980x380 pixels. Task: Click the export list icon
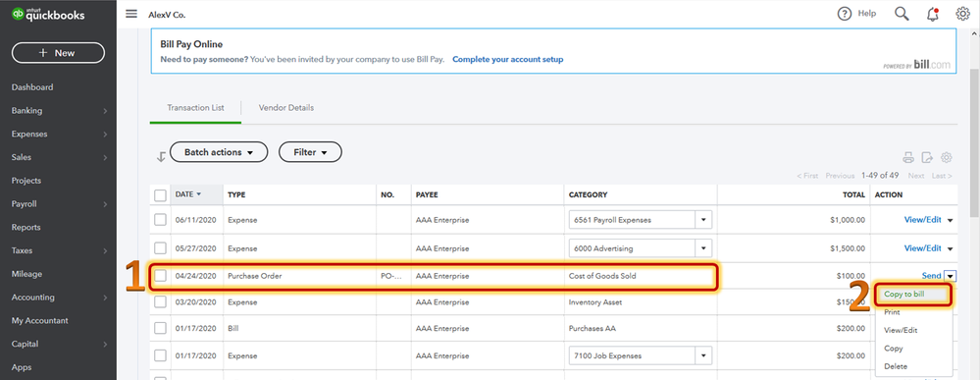[927, 157]
